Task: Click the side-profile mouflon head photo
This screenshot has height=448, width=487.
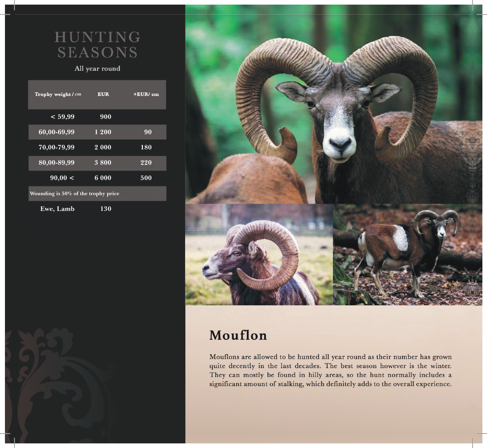Action: point(259,254)
